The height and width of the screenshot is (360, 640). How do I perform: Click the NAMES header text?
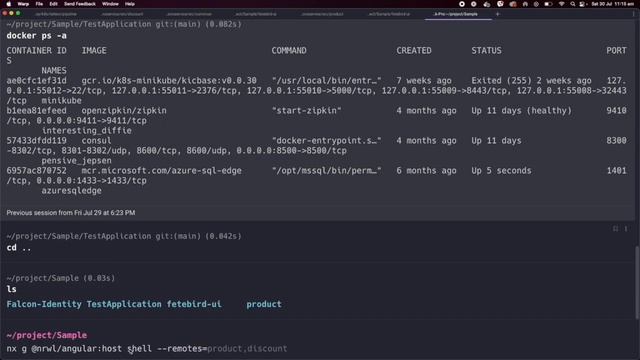(54, 70)
